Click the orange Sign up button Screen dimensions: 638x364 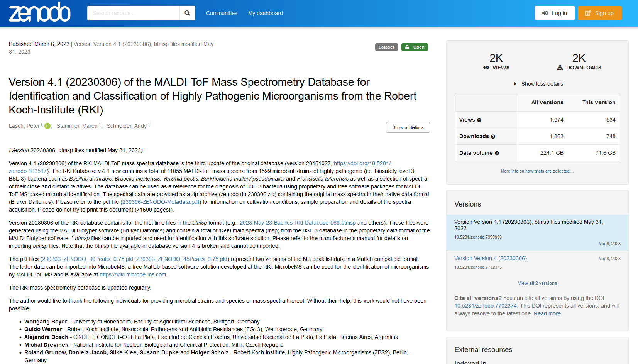point(599,13)
